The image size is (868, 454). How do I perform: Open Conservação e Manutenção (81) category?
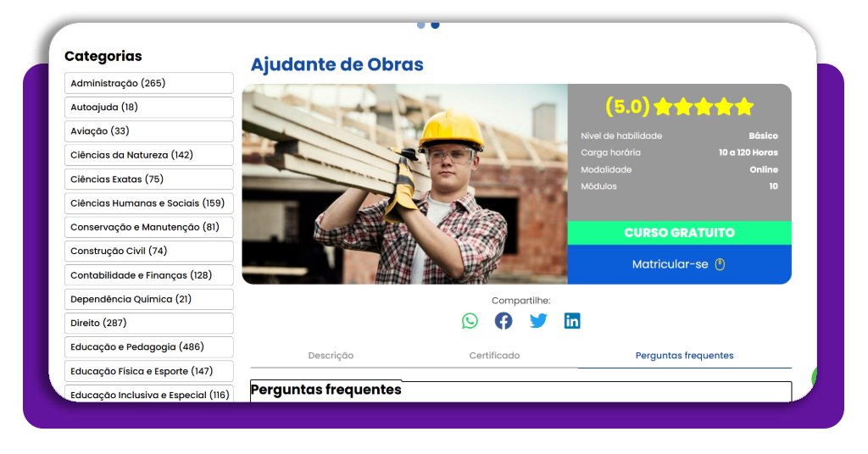pos(149,227)
